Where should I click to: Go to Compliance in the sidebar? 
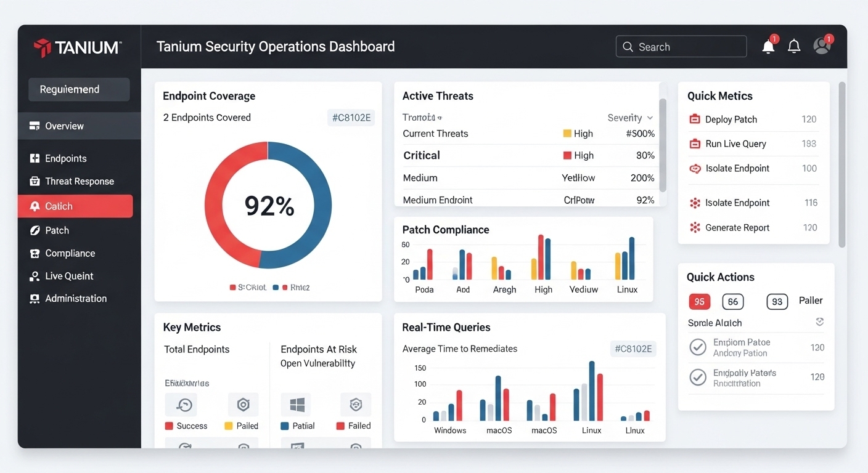pyautogui.click(x=70, y=253)
